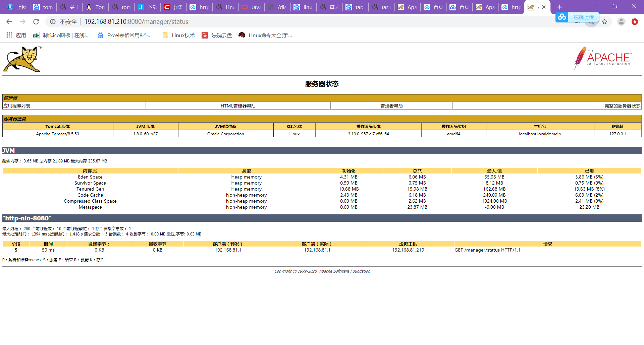644x345 pixels.
Task: Click the Tenured Gen memory pool row
Action: pos(322,189)
